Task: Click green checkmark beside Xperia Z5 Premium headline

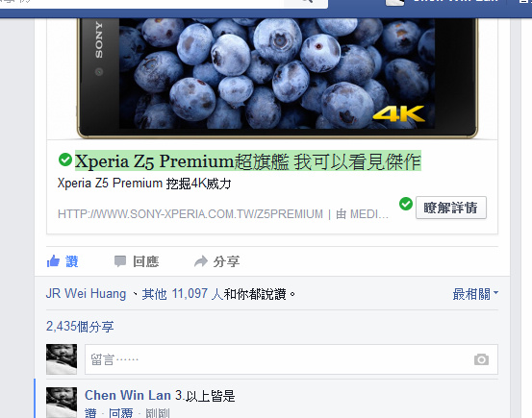Action: (65, 160)
